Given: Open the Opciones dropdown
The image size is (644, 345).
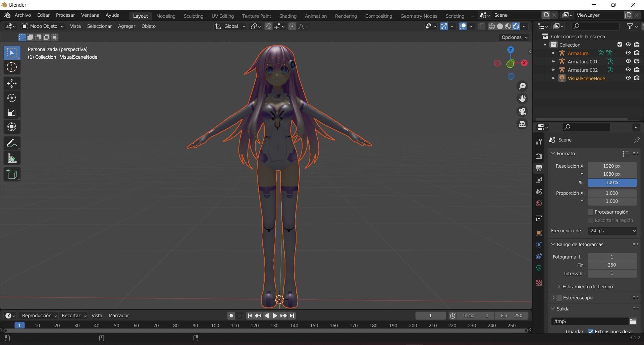Looking at the screenshot, I should [514, 37].
